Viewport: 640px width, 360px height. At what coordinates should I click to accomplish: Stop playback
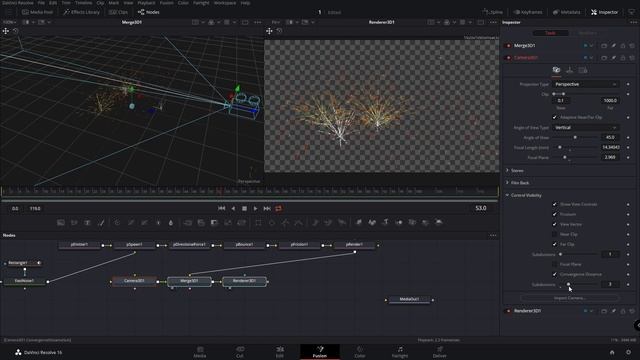click(244, 209)
